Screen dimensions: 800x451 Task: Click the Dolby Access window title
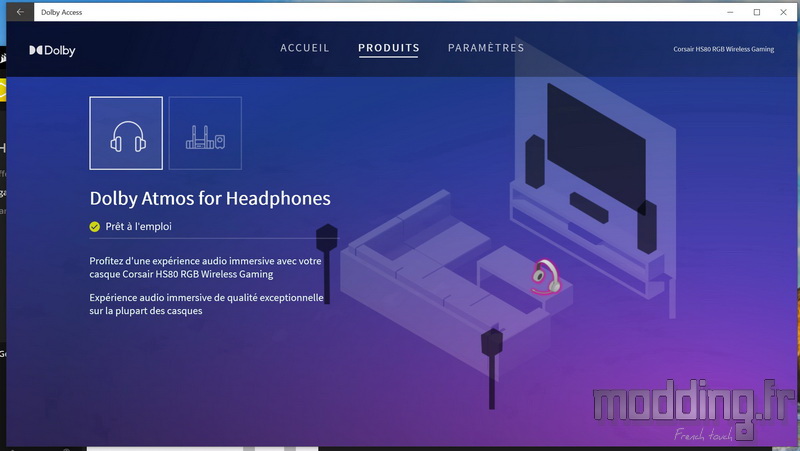[x=61, y=12]
